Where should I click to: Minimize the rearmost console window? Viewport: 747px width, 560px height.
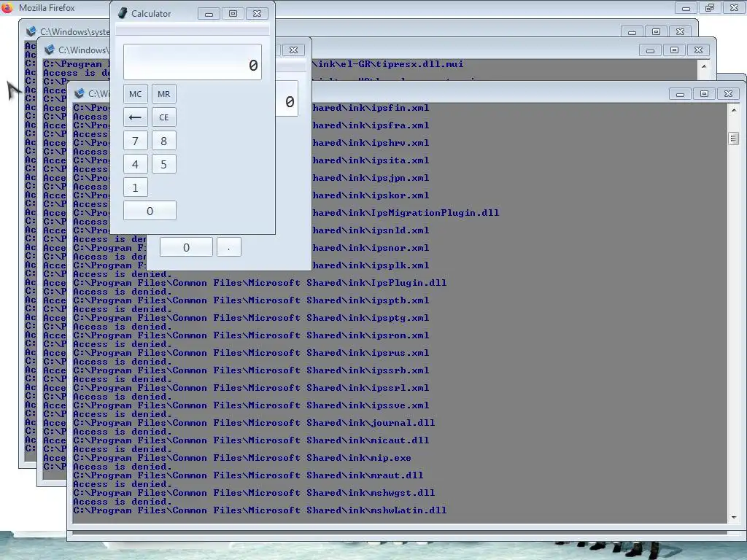pyautogui.click(x=632, y=32)
